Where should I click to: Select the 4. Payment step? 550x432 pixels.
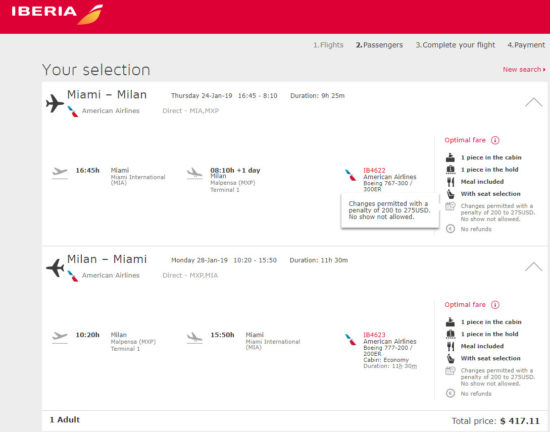click(526, 45)
